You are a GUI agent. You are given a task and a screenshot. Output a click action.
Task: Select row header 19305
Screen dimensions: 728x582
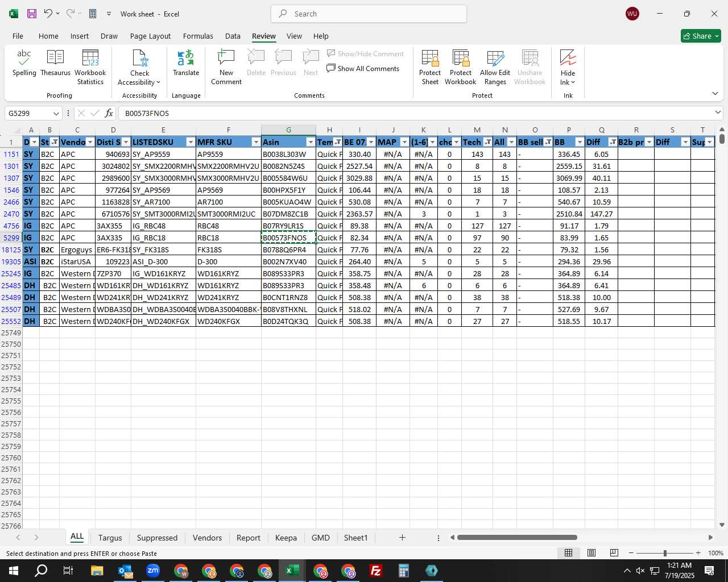11,261
